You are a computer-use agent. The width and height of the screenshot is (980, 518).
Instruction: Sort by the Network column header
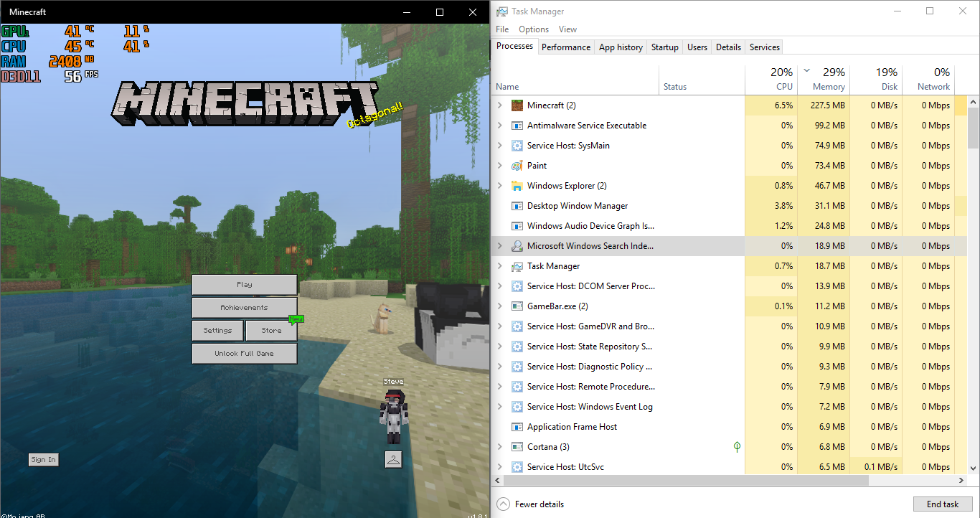tap(928, 80)
